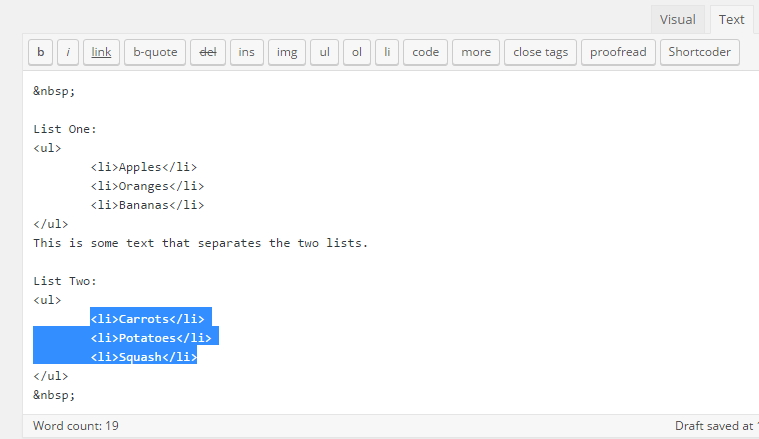Click the highlighted Potatoes list item
The width and height of the screenshot is (759, 439).
click(151, 338)
